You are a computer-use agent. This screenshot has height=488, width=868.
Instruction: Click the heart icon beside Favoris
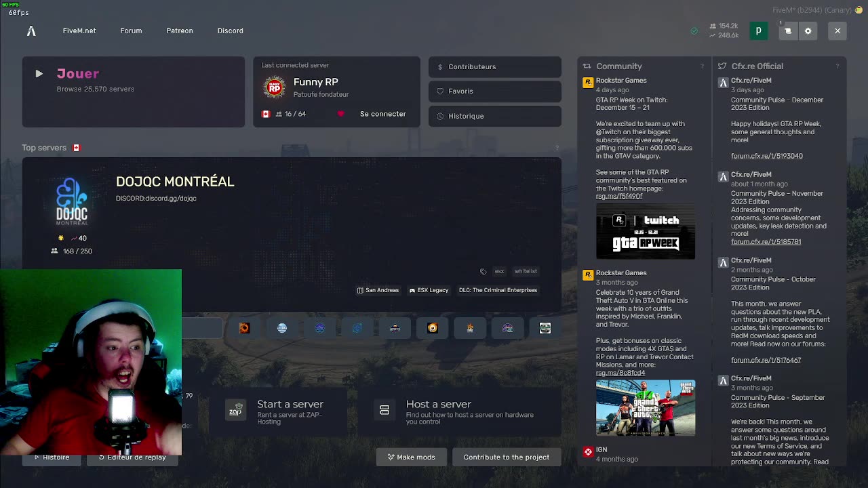tap(440, 91)
